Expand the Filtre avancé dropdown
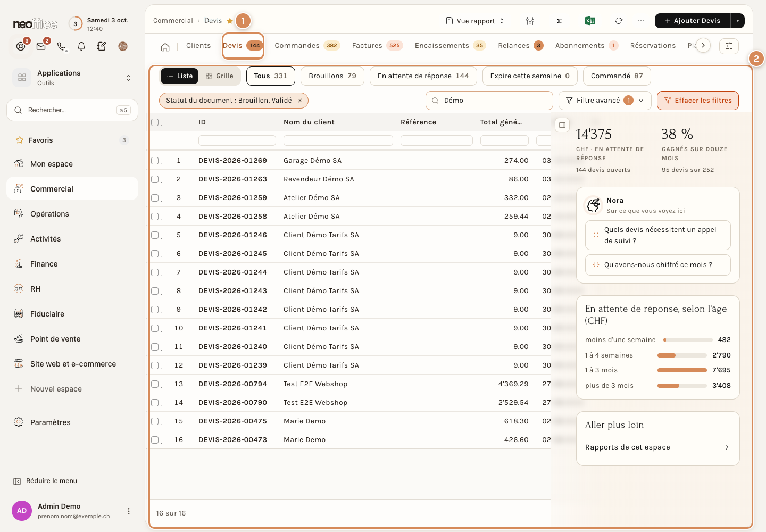The height and width of the screenshot is (532, 766). click(x=605, y=101)
